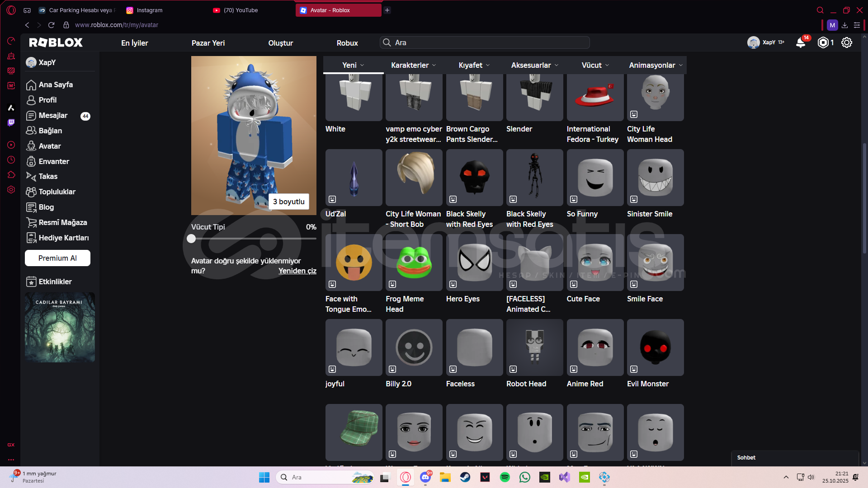Toggle the 3 boyutlu avatar view

(288, 202)
